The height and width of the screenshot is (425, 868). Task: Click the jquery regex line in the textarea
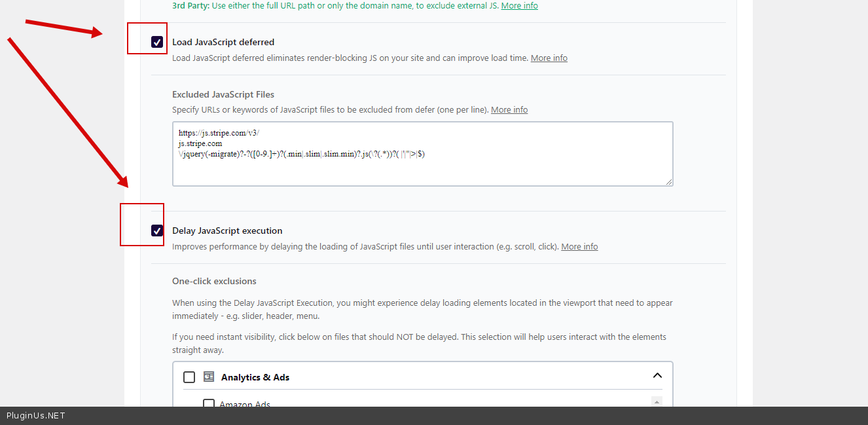pos(302,154)
